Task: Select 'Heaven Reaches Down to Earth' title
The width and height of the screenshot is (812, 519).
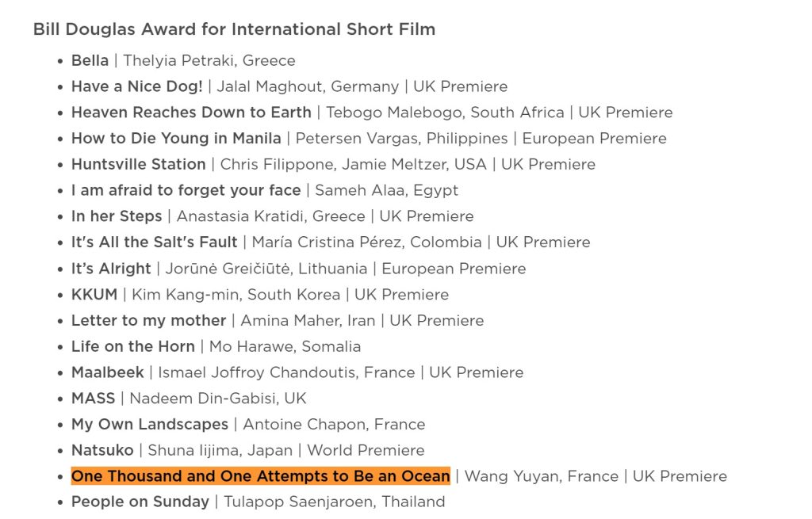Action: pyautogui.click(x=191, y=113)
